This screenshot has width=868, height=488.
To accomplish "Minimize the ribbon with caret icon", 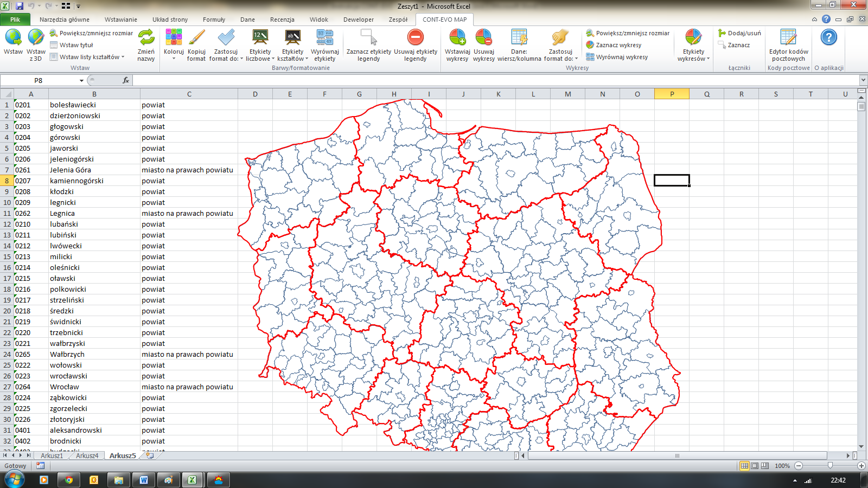I will point(814,19).
